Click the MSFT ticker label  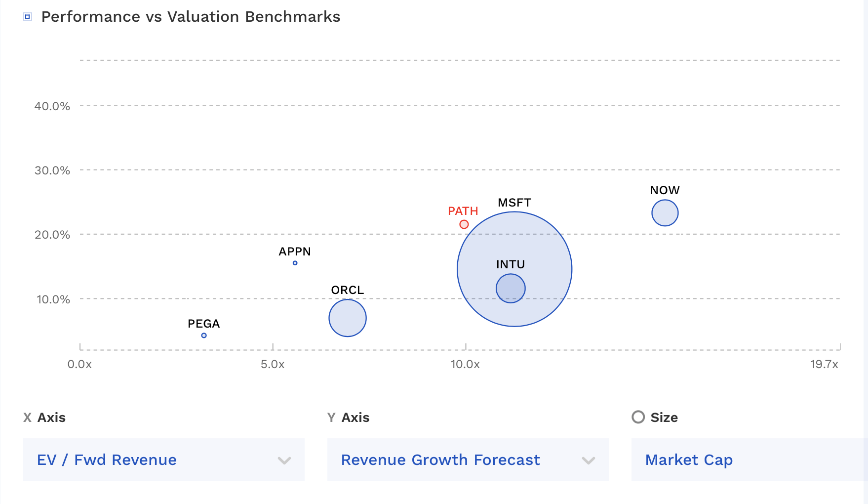click(x=514, y=203)
